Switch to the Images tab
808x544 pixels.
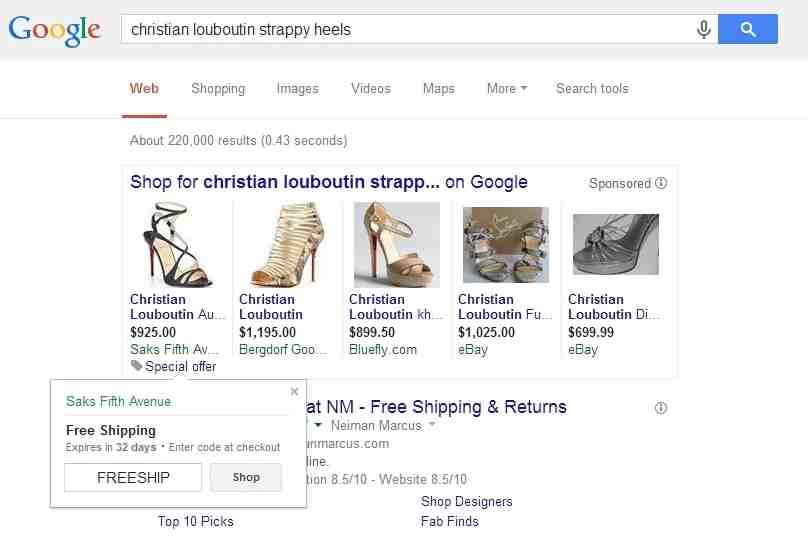(x=297, y=89)
